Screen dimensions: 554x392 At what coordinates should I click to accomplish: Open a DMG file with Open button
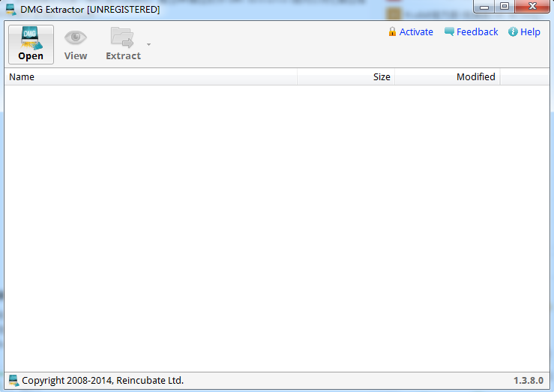[31, 44]
